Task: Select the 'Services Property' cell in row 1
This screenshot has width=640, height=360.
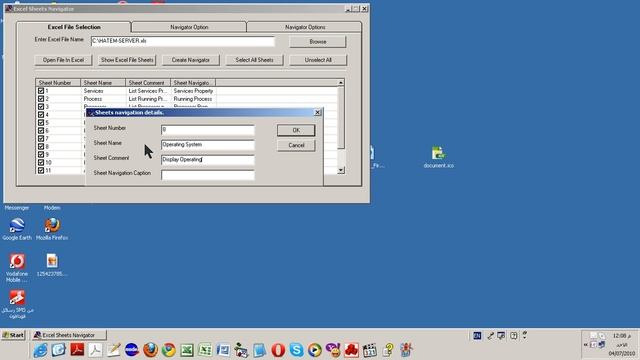Action: (x=193, y=91)
